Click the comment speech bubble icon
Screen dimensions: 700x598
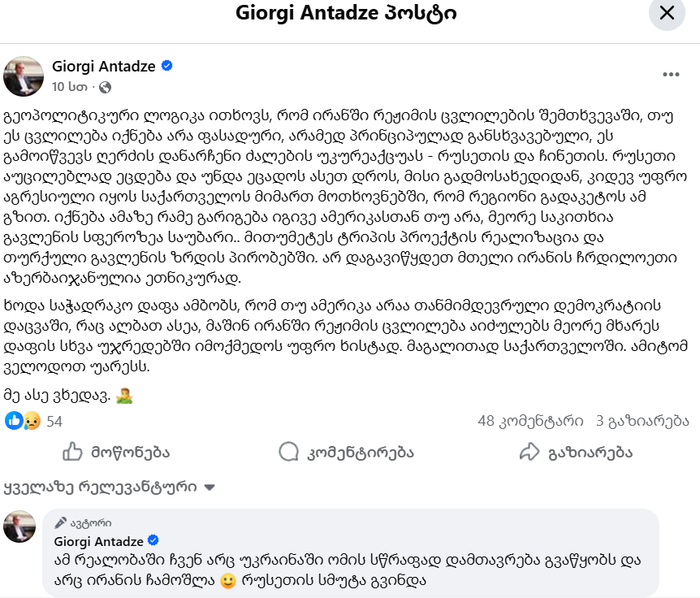(288, 452)
